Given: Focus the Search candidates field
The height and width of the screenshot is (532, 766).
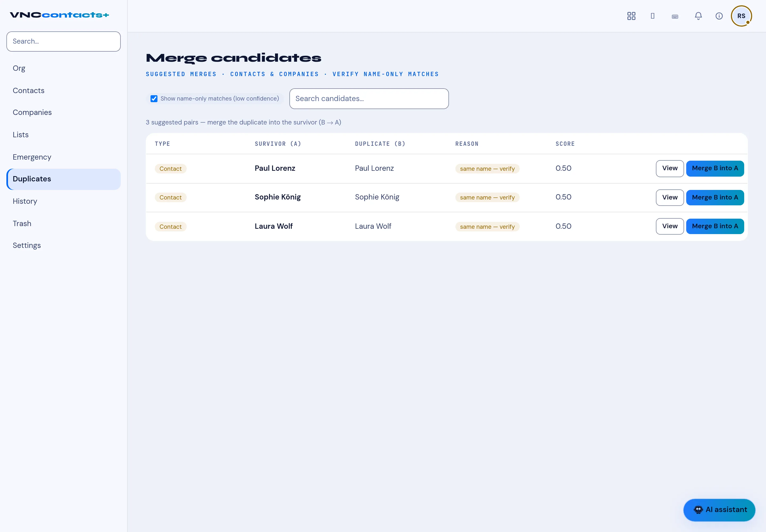Looking at the screenshot, I should point(369,99).
